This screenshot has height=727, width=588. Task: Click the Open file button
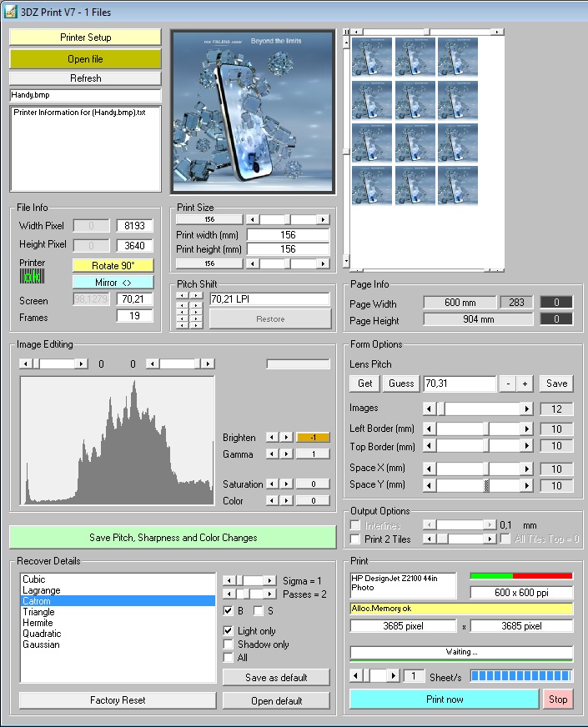tap(85, 59)
